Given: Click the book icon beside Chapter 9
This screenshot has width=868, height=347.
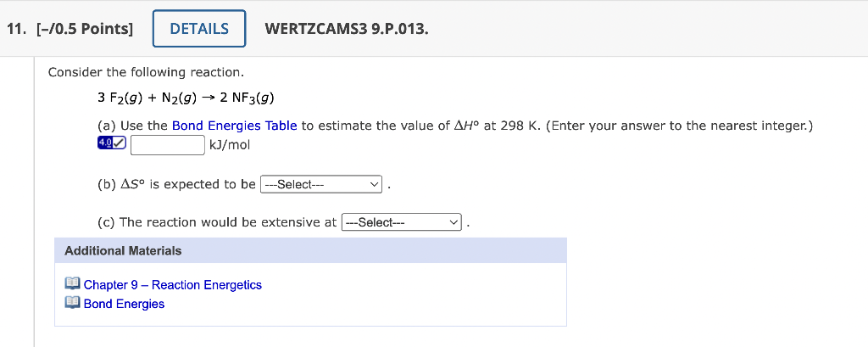Looking at the screenshot, I should [x=73, y=284].
